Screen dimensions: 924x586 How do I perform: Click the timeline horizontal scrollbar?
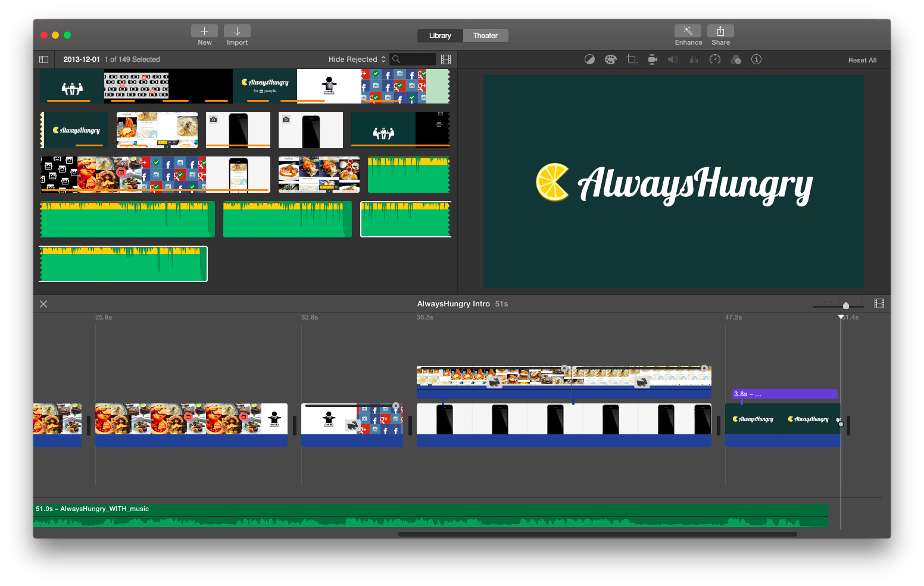coord(597,534)
